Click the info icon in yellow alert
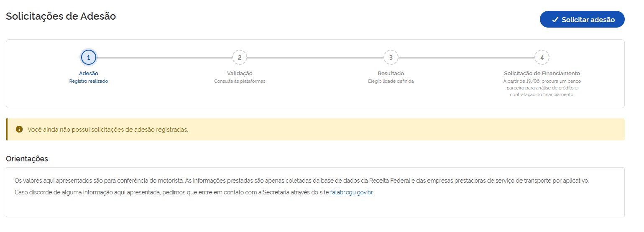 [x=19, y=129]
